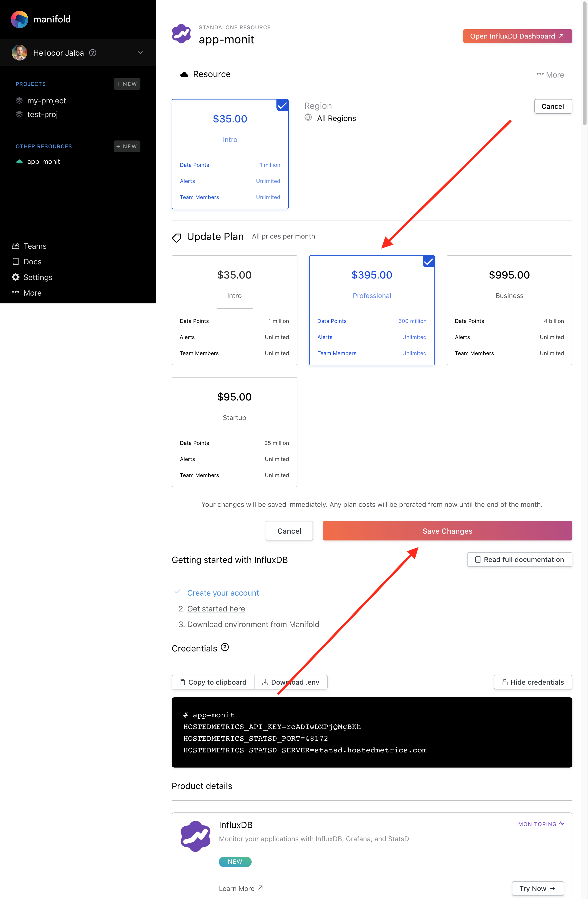Click the Teams people icon
The height and width of the screenshot is (899, 588).
tap(16, 246)
